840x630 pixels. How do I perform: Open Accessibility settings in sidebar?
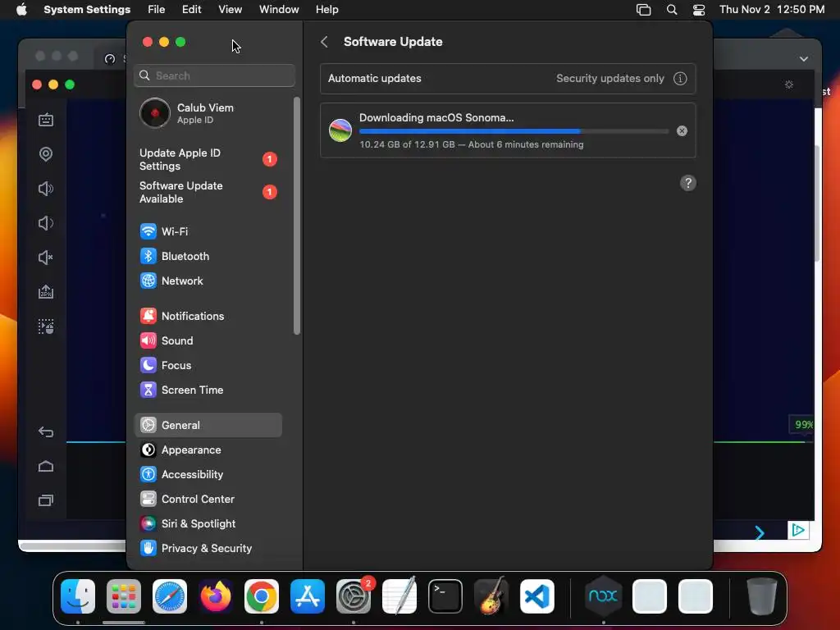208,475
